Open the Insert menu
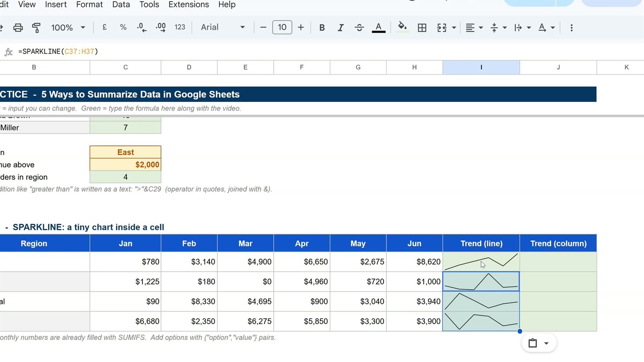 [56, 4]
